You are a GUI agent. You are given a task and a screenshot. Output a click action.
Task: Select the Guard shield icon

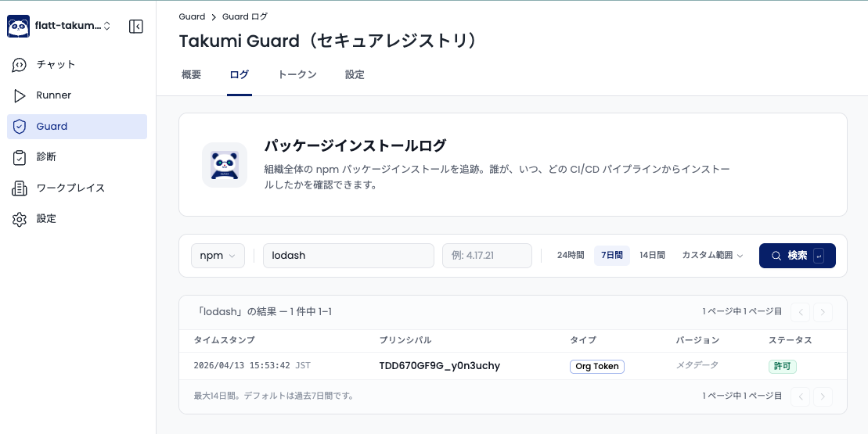(20, 127)
